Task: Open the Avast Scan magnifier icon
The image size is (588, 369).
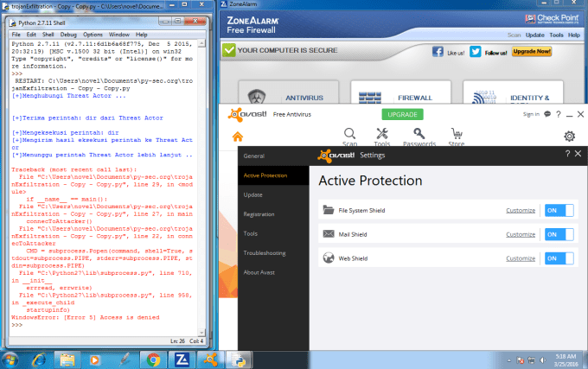Action: click(349, 134)
